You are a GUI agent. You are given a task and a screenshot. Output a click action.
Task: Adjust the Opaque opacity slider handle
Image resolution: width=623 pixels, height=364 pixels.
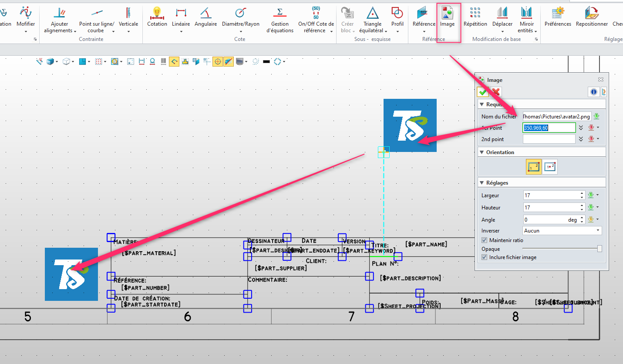point(599,249)
